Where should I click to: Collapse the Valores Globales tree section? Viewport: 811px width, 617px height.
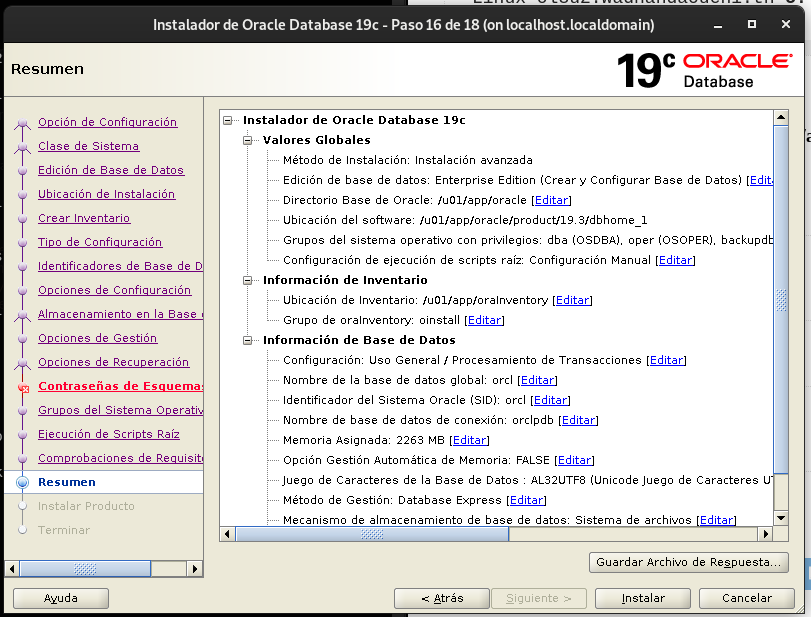(245, 139)
